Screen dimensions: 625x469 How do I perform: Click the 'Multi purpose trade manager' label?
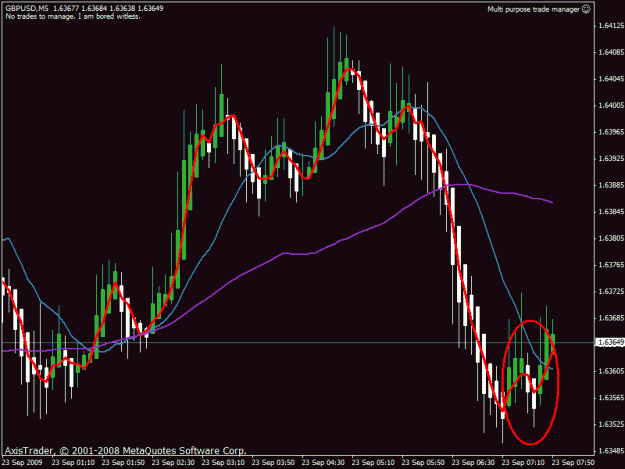coord(533,9)
